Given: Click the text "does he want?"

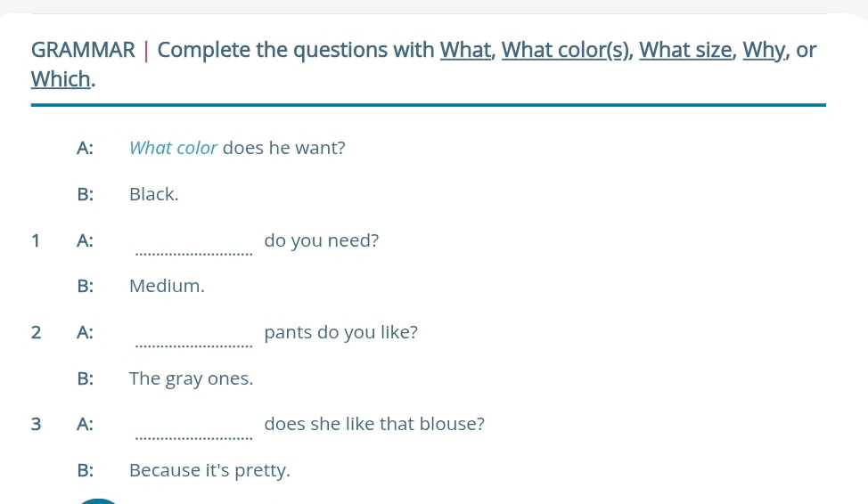Looking at the screenshot, I should tap(284, 148).
